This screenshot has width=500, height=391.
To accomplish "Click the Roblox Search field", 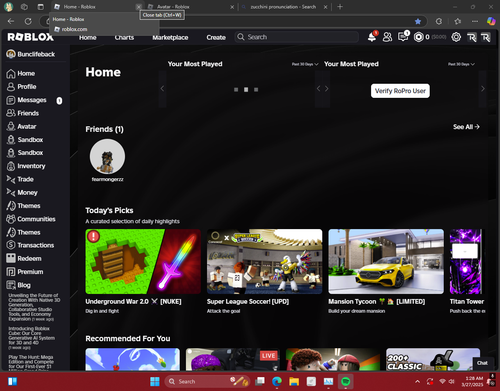I will [x=297, y=37].
